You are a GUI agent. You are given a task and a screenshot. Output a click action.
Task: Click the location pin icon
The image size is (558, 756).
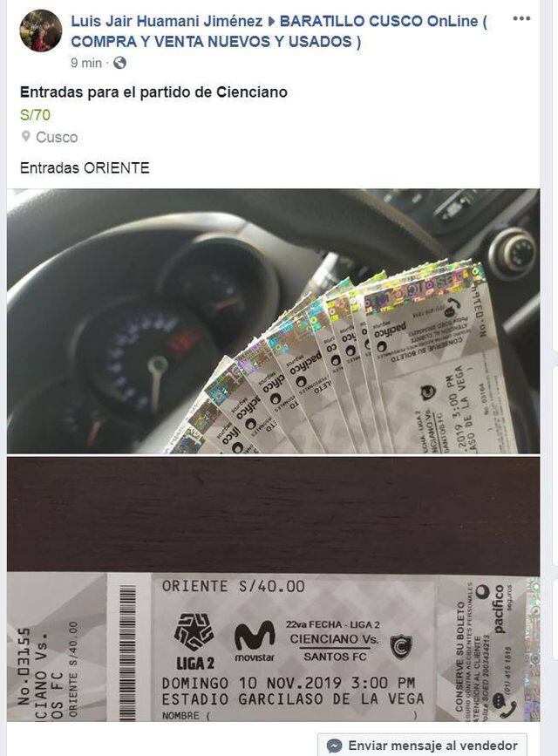tap(26, 136)
